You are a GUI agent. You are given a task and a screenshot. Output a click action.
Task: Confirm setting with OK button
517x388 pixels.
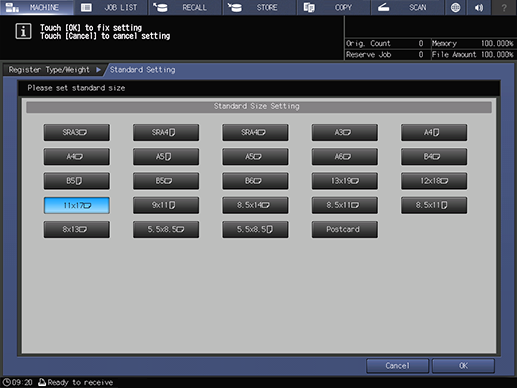463,366
